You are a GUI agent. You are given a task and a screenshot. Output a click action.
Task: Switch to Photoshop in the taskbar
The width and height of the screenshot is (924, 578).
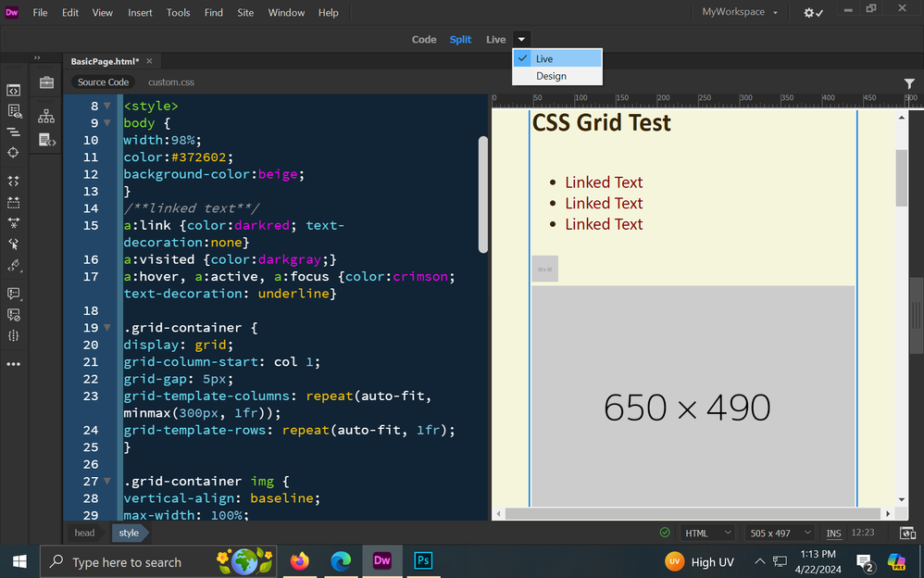point(423,560)
